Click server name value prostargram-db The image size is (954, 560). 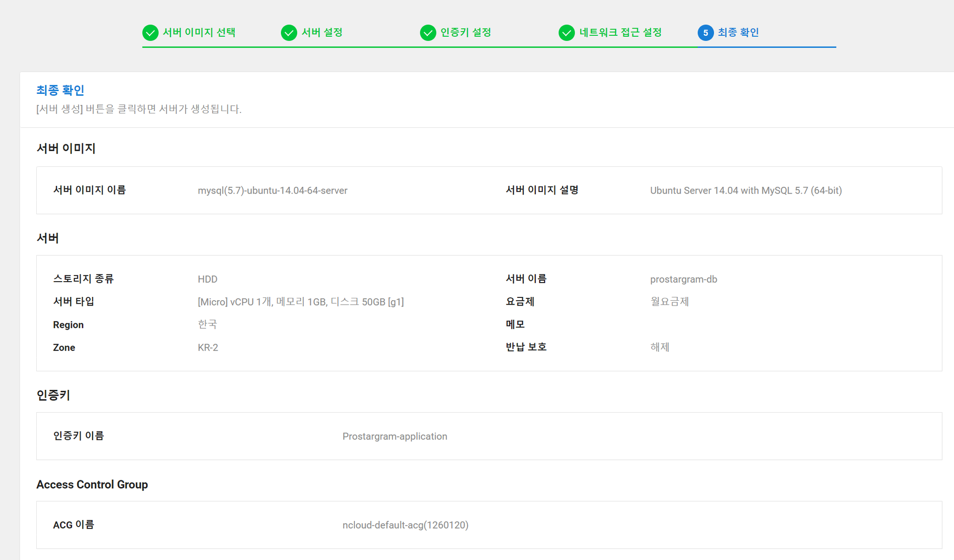[683, 279]
